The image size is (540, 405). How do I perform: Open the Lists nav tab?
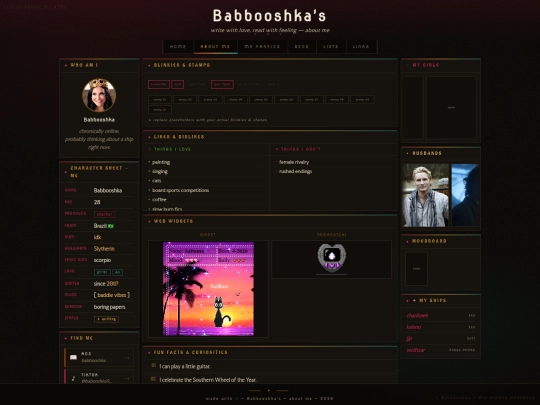(x=331, y=46)
